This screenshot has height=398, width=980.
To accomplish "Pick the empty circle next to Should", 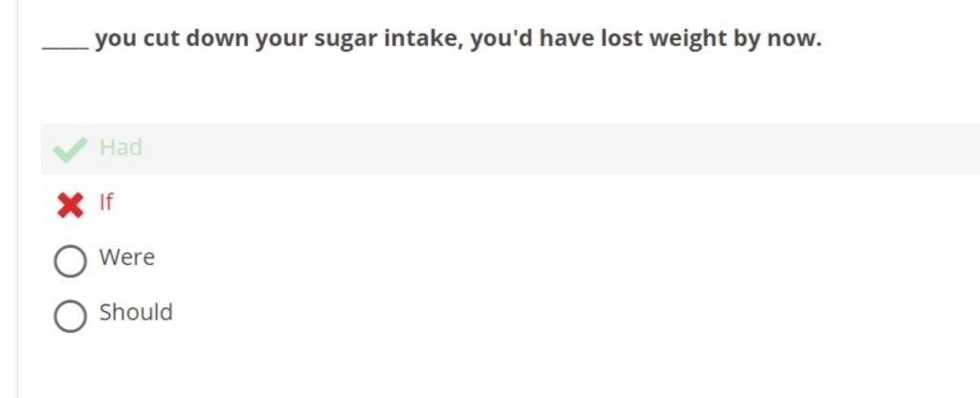I will [x=70, y=316].
